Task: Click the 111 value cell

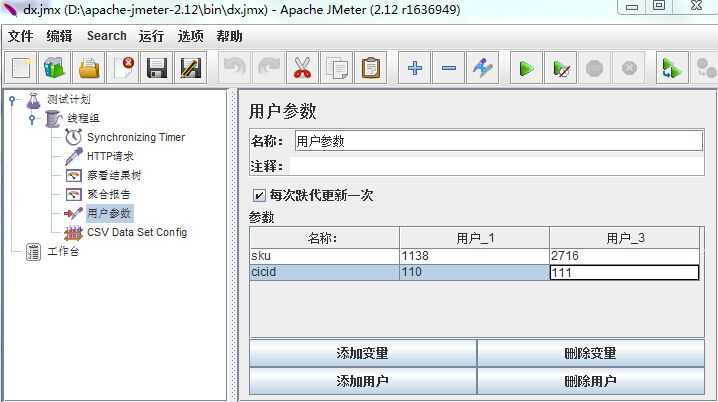Action: 625,272
